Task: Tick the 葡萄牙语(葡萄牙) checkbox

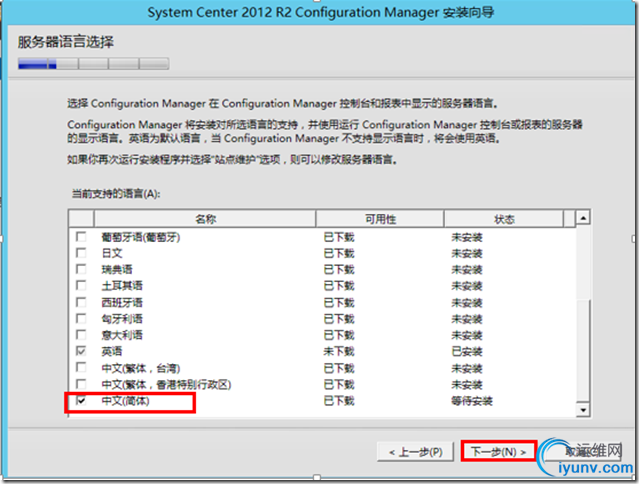Action: click(x=81, y=237)
